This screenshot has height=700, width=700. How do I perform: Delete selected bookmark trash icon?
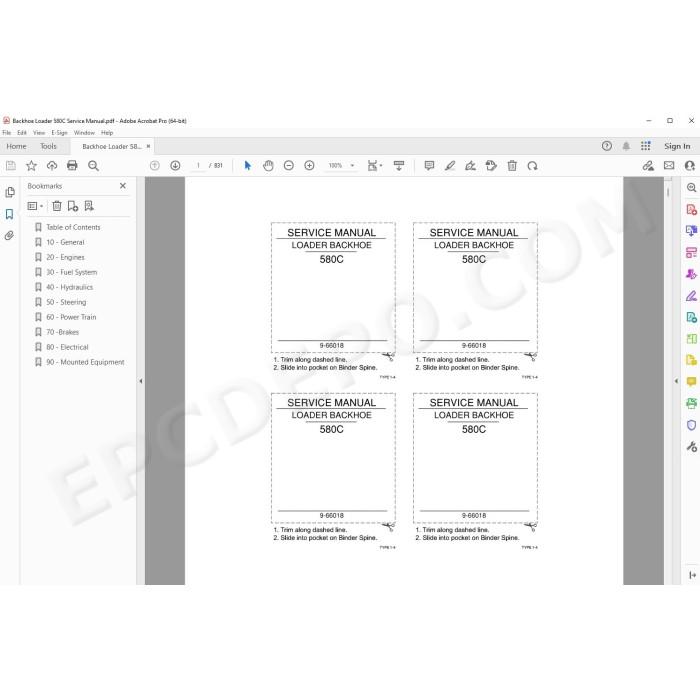click(57, 206)
